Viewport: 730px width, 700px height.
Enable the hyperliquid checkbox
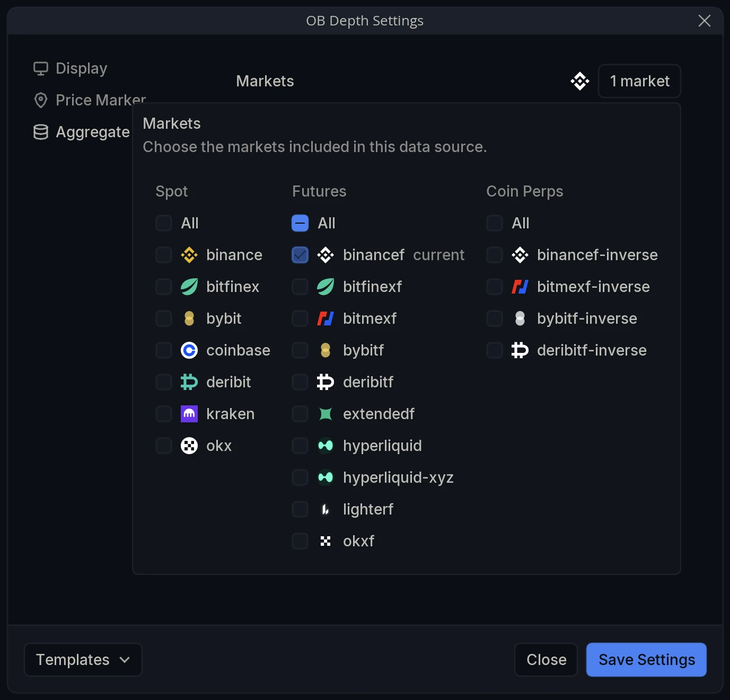300,446
